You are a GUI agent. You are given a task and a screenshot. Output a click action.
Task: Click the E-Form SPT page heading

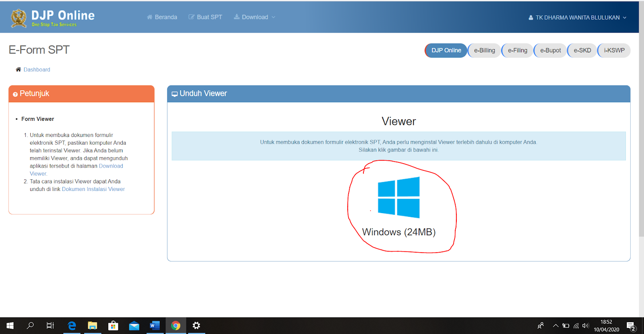(39, 50)
